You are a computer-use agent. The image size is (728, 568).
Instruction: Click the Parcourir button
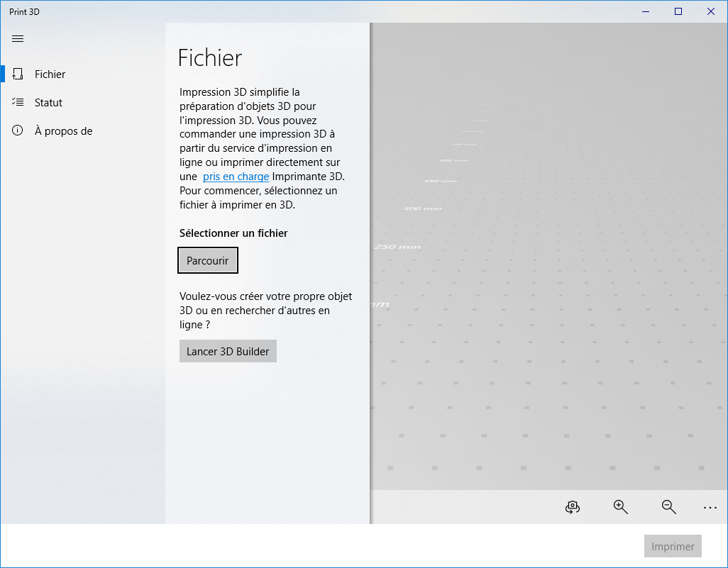(207, 260)
